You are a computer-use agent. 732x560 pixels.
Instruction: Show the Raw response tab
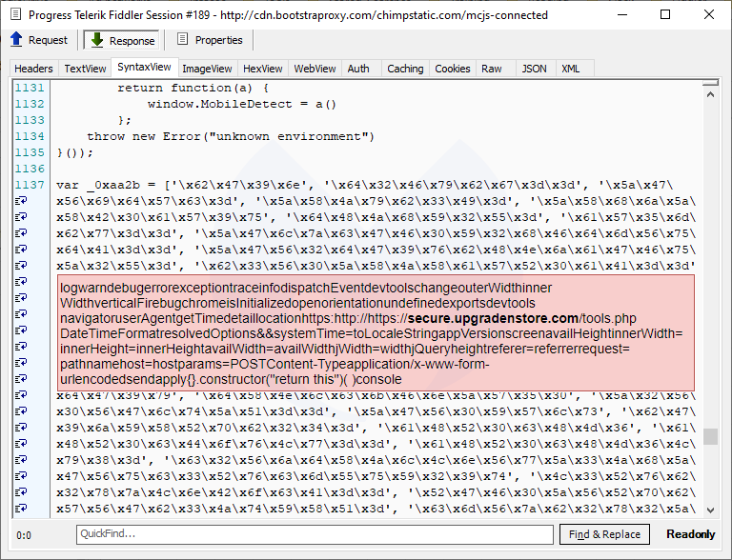point(492,69)
